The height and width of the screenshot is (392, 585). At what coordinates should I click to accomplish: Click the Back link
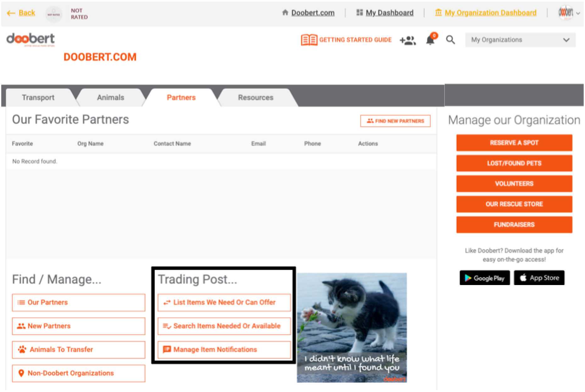click(x=27, y=13)
